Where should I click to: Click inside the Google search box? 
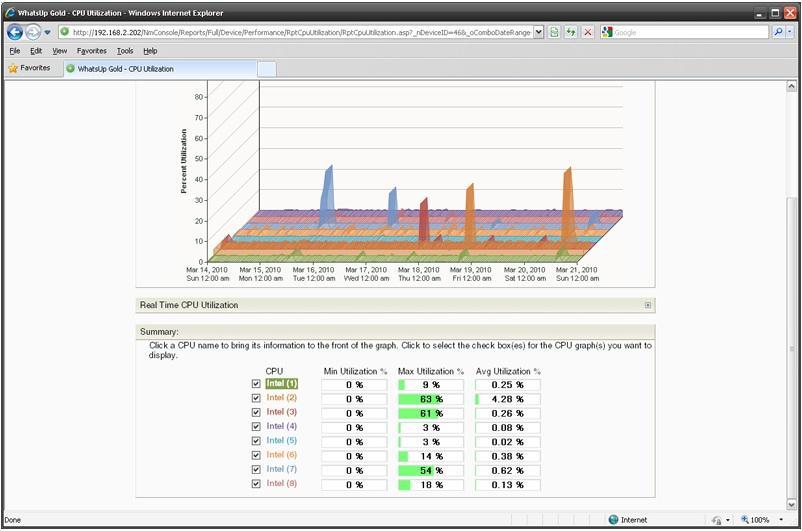tap(690, 32)
